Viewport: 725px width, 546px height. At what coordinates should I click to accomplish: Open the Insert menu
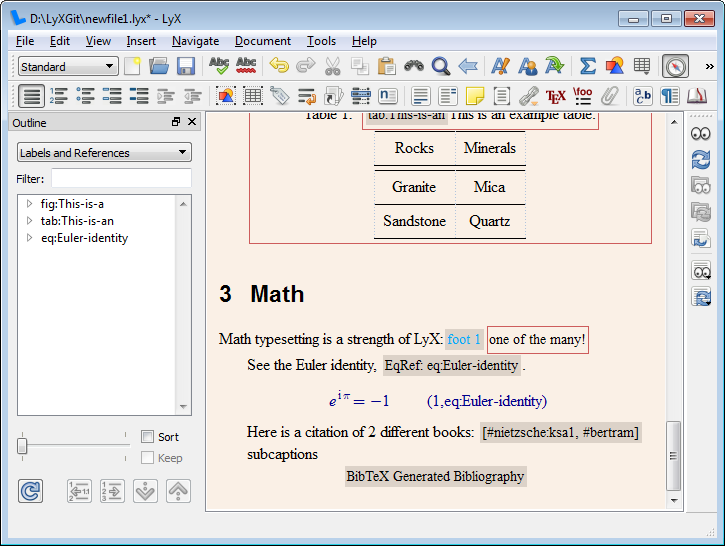[x=141, y=41]
